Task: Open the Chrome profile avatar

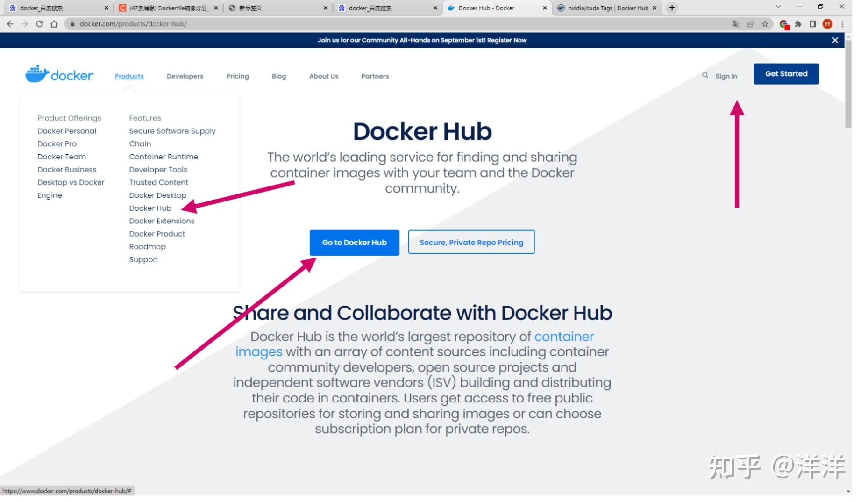Action: 827,24
